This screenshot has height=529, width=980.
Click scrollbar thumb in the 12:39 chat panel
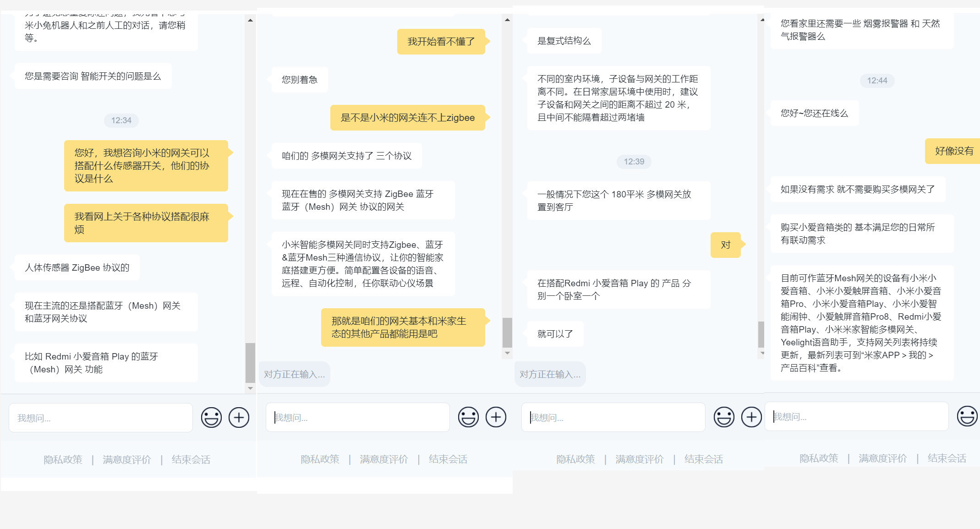click(761, 334)
